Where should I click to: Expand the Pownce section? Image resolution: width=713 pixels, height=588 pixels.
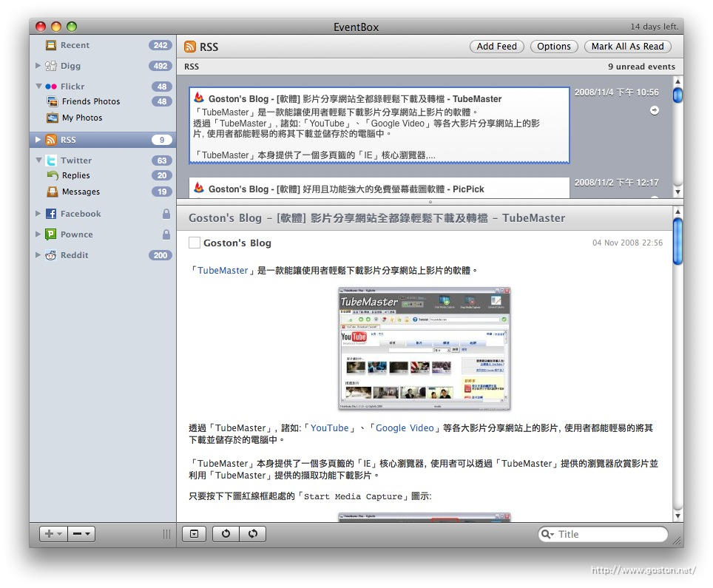[38, 234]
